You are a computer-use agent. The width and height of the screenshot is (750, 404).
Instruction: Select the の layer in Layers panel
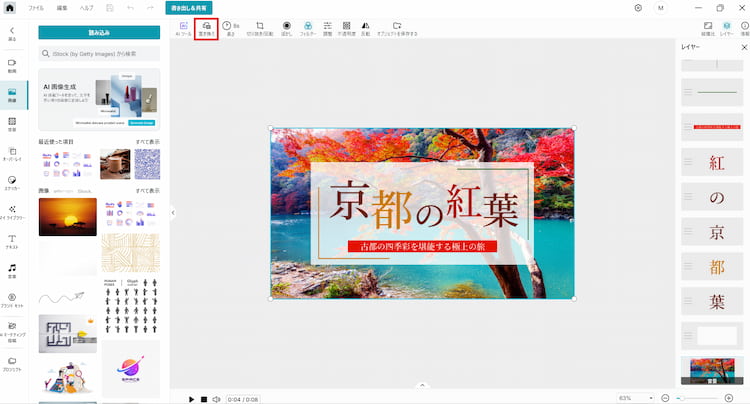tap(712, 197)
